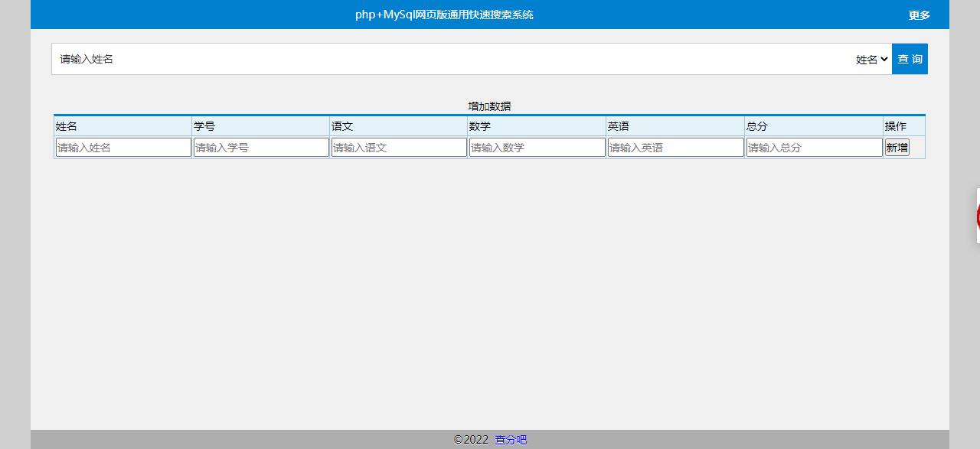980x449 pixels.
Task: Focus the 请输入姓名 field in the table
Action: [122, 147]
